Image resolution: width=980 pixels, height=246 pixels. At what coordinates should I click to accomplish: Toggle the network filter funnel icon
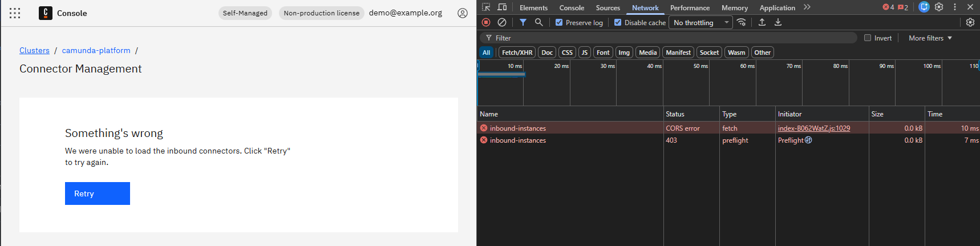[523, 22]
